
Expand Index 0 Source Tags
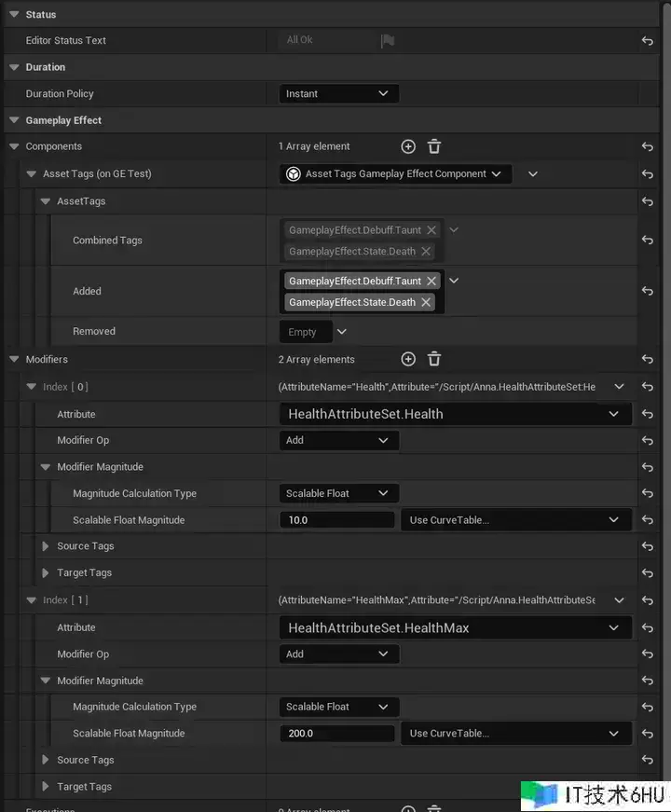[45, 545]
